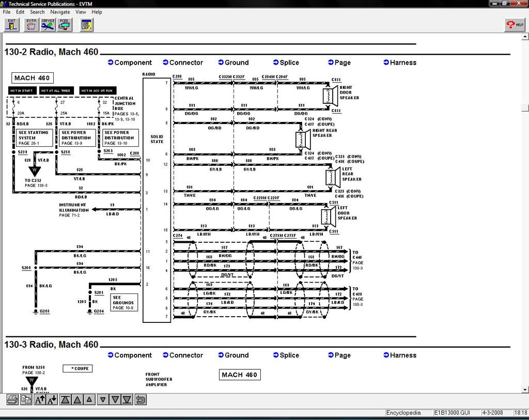Image resolution: width=529 pixels, height=420 pixels.
Task: Click the large down-triangle page-down icon
Action: tap(115, 400)
